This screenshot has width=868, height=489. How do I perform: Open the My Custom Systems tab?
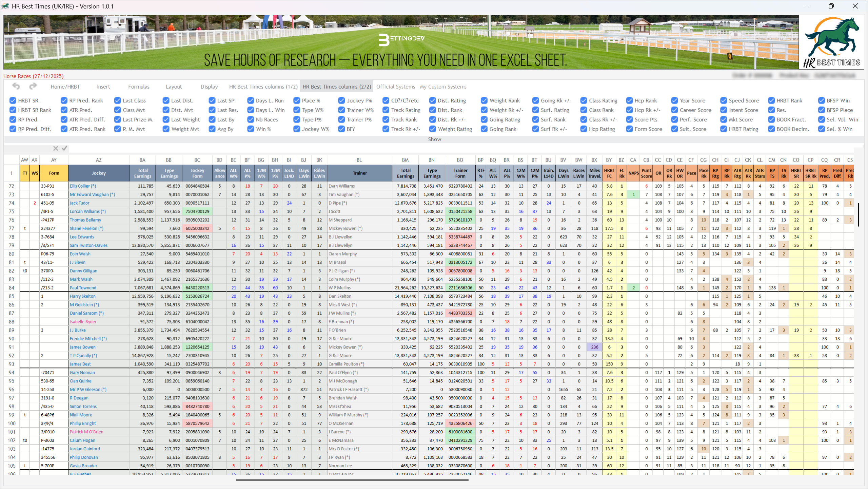coord(443,87)
